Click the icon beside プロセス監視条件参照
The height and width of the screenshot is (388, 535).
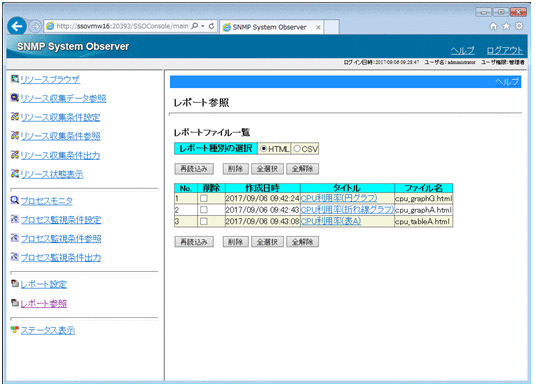(14, 238)
